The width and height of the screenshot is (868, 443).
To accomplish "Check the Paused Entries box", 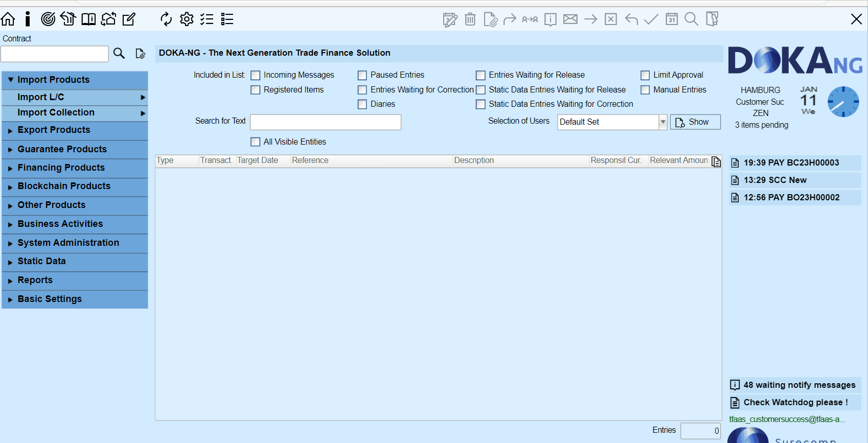I will 362,76.
